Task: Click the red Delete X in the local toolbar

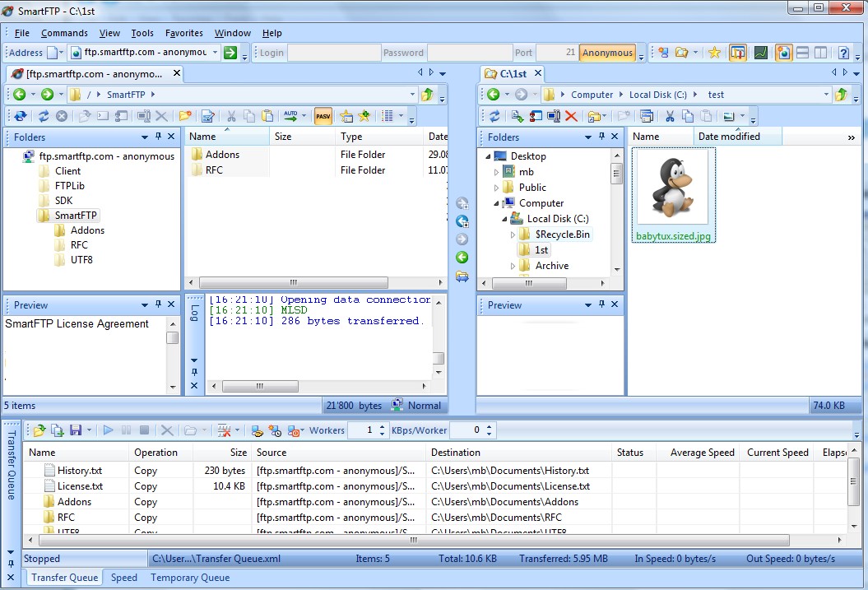Action: pos(571,116)
